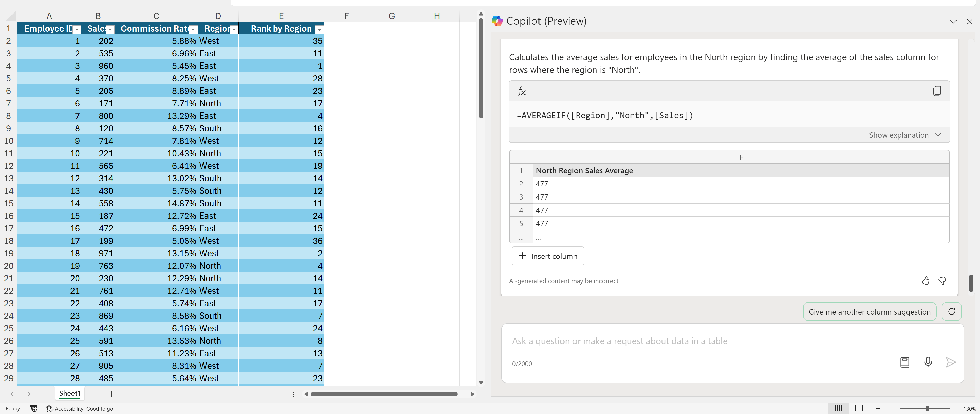This screenshot has height=414, width=980.
Task: Click Give me another column suggestion
Action: (869, 312)
